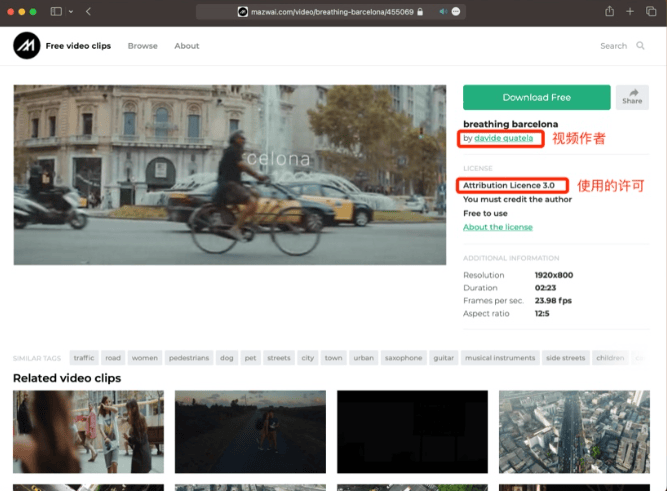Go back with the Safari back arrow
667x491 pixels.
pos(88,11)
